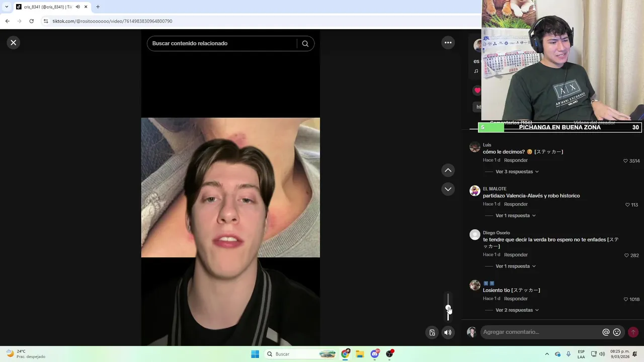Open site info icon in address bar
This screenshot has width=644, height=362.
[x=46, y=21]
